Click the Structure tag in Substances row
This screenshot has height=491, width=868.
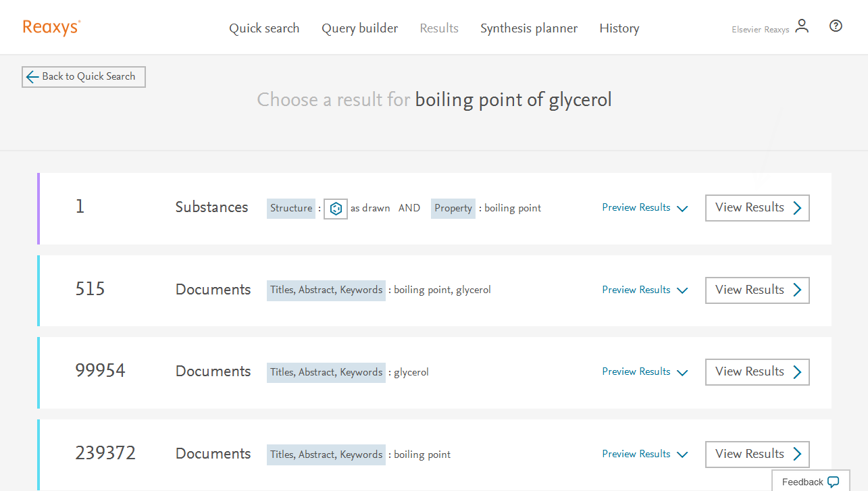click(291, 209)
